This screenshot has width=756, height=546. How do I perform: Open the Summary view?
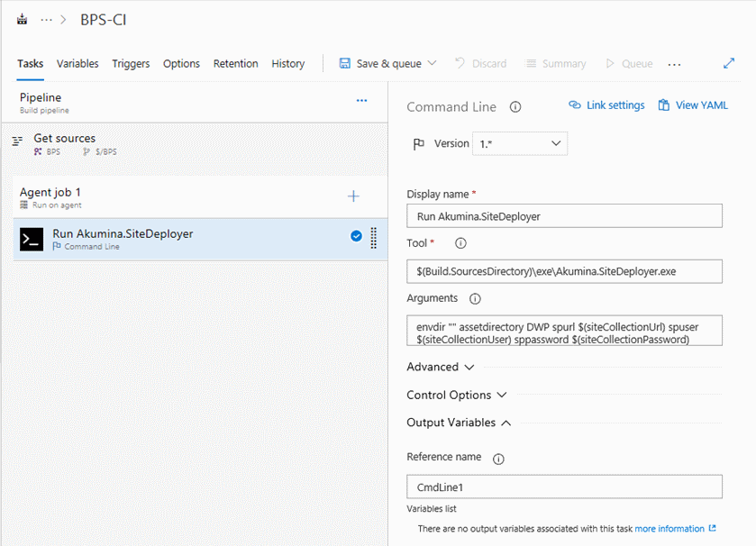pos(555,64)
